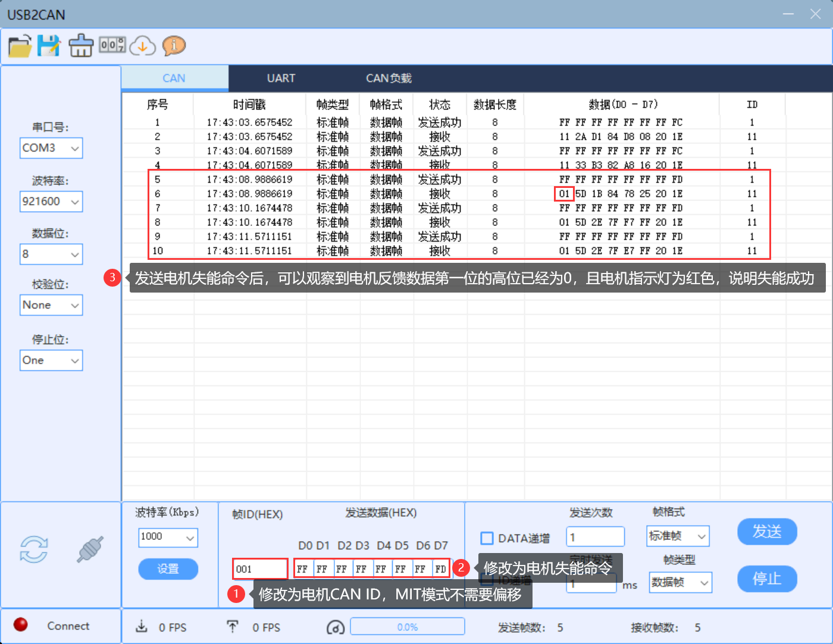Click the refresh arrows icon
This screenshot has height=644, width=833.
click(x=34, y=549)
